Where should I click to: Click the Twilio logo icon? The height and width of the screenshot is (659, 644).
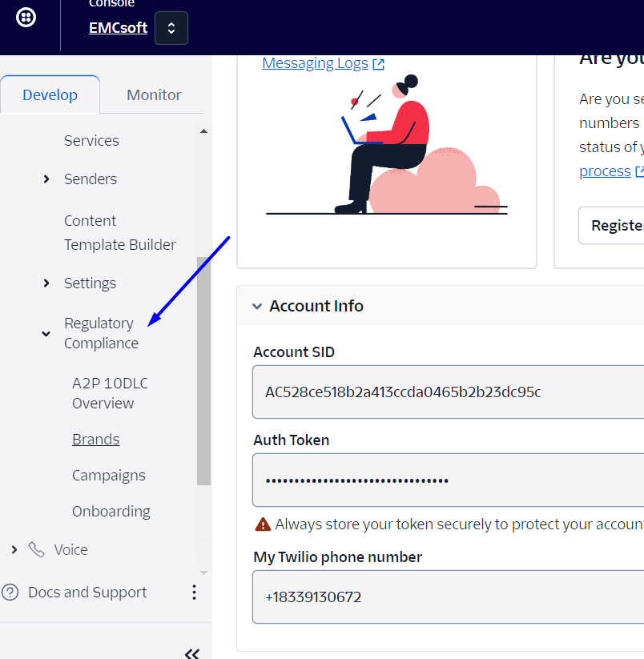click(x=26, y=18)
